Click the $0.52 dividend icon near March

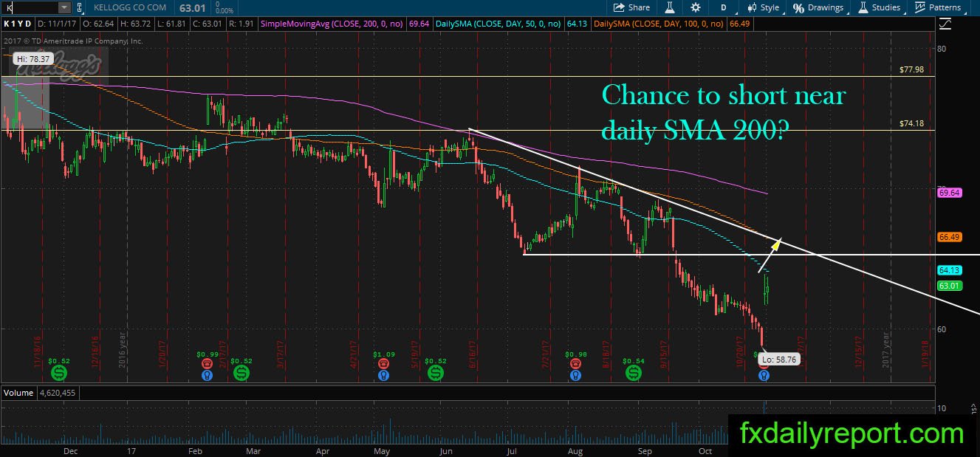tap(241, 374)
